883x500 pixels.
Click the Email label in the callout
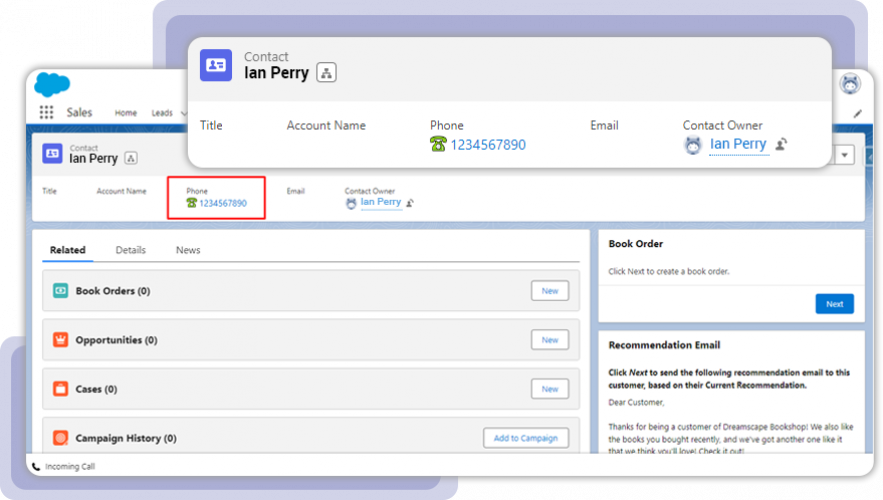[x=604, y=125]
